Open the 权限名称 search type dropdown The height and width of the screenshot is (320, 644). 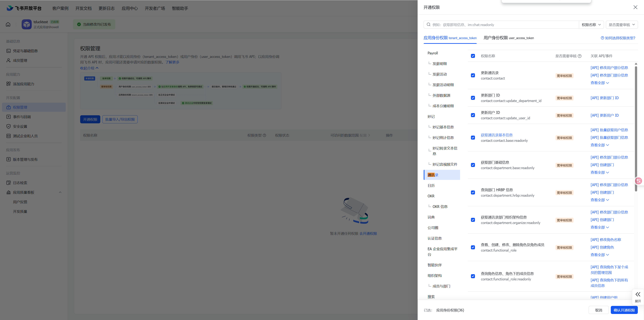[591, 24]
